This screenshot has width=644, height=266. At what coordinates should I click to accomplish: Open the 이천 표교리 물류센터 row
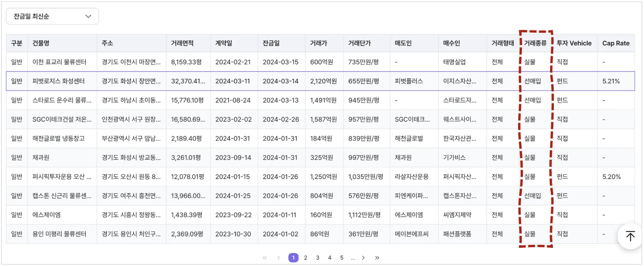59,62
